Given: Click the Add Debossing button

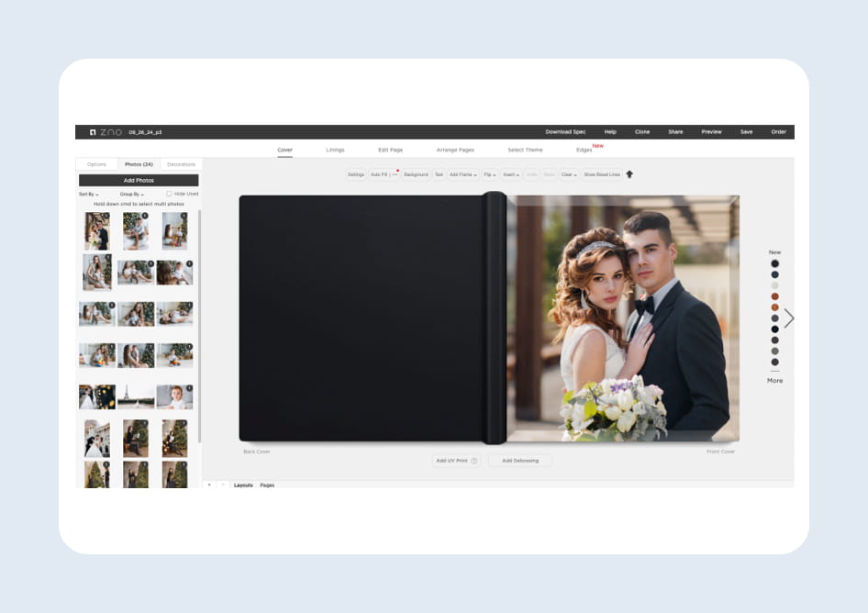Looking at the screenshot, I should click(x=519, y=461).
